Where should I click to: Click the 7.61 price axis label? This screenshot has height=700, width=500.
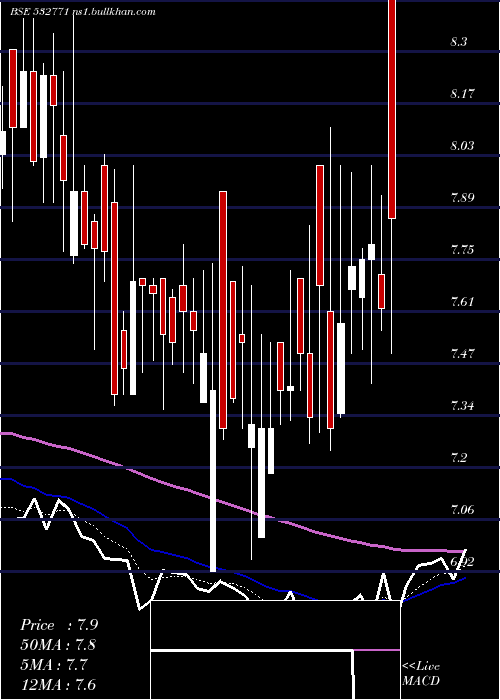click(462, 302)
